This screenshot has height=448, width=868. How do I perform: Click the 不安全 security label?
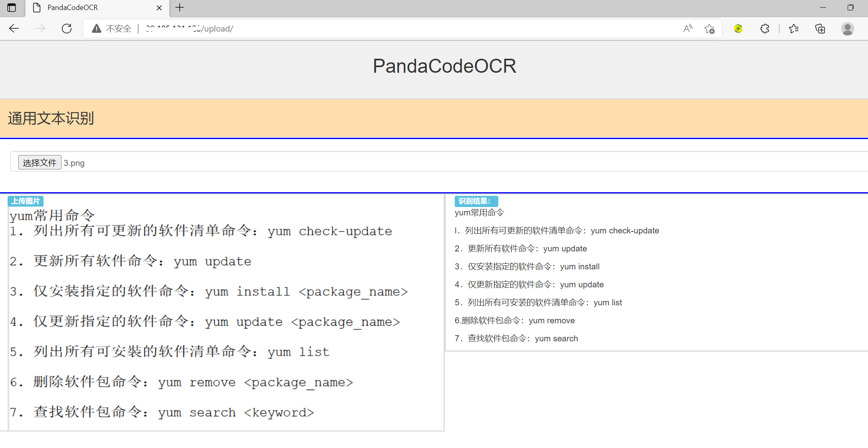coord(119,28)
